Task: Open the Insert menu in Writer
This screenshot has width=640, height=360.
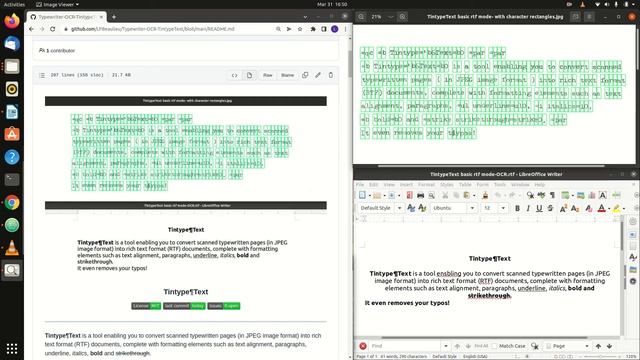Action: pos(406,184)
